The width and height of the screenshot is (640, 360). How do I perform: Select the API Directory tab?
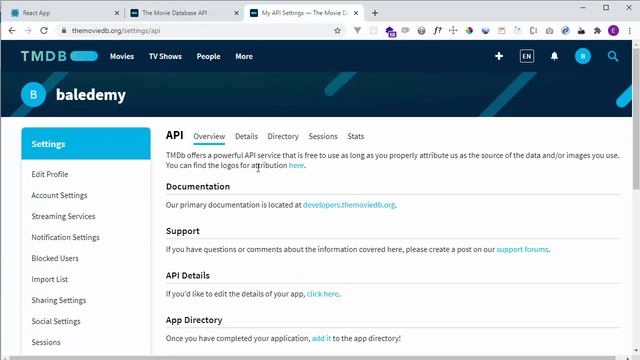283,136
